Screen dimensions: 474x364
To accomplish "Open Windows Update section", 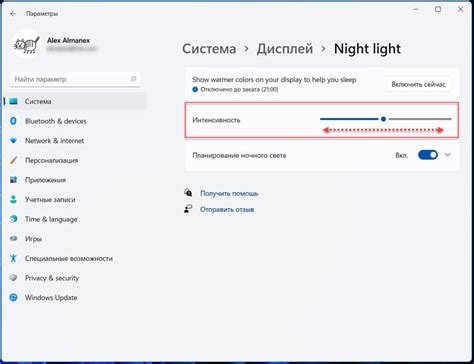I will [x=75, y=297].
